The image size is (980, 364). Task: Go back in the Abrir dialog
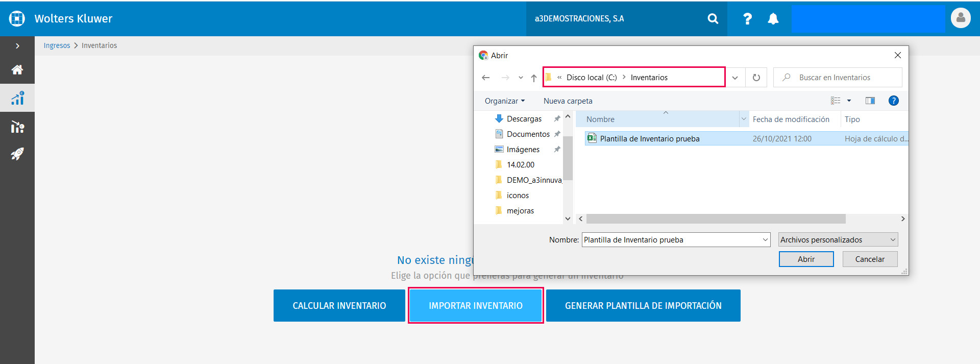coord(486,78)
